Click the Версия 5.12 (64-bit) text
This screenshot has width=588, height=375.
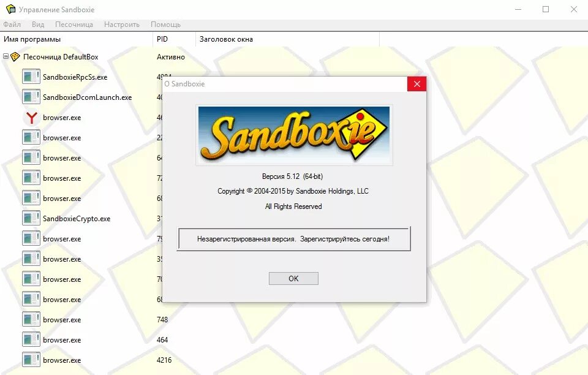(x=293, y=176)
